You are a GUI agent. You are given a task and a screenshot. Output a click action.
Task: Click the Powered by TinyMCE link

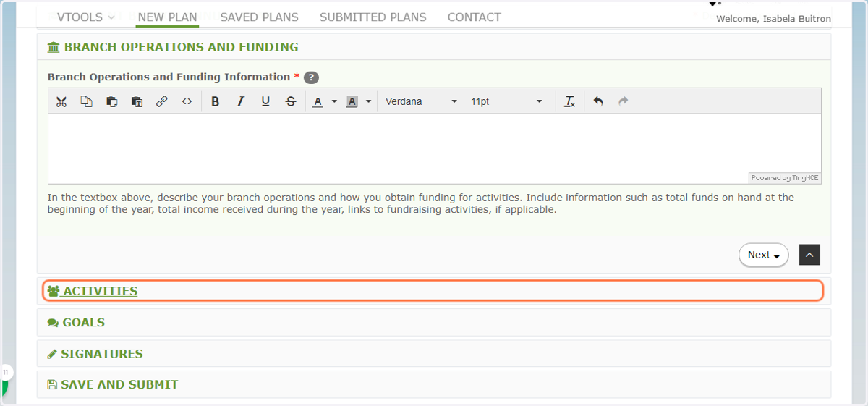click(x=785, y=178)
